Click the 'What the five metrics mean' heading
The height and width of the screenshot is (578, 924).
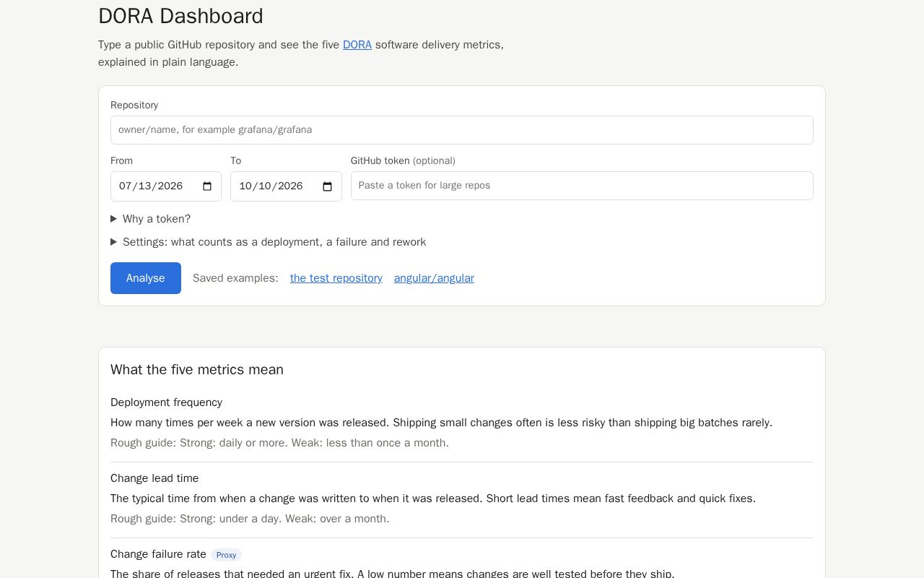tap(197, 370)
